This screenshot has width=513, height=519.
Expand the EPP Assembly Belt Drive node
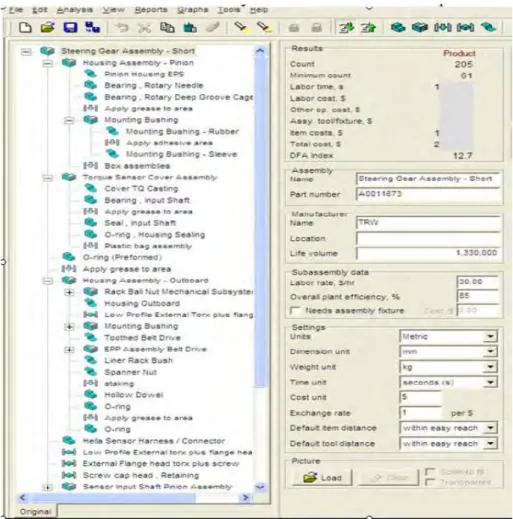point(69,350)
